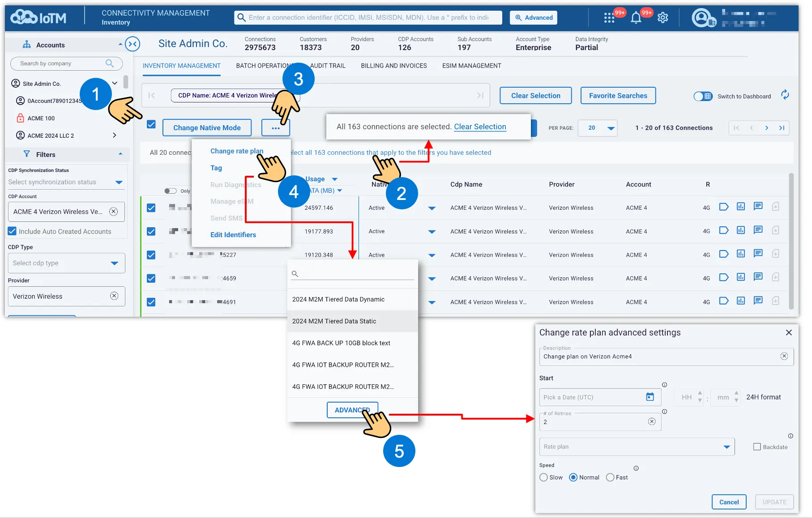
Task: Uncheck the row checkbox for connection 5227
Action: pyautogui.click(x=151, y=255)
